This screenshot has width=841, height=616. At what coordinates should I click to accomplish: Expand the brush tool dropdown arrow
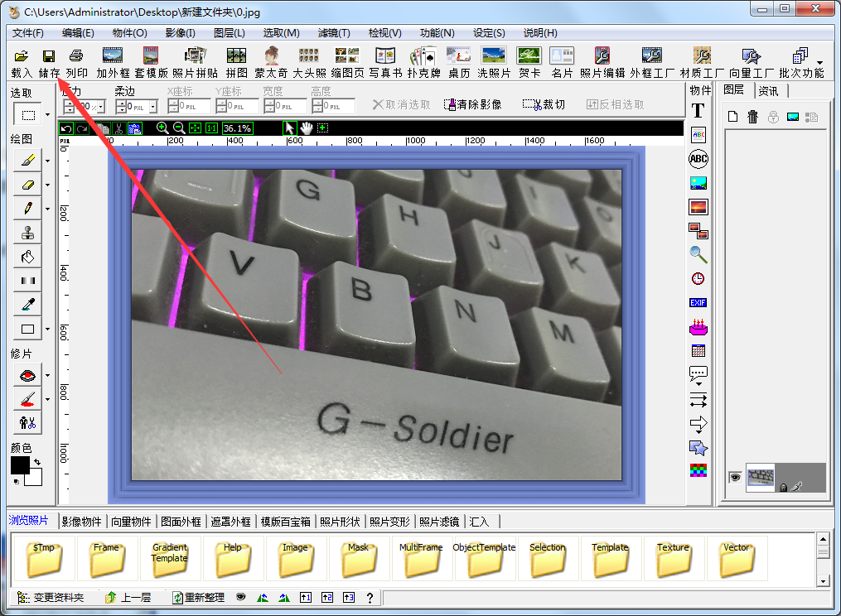tap(48, 161)
